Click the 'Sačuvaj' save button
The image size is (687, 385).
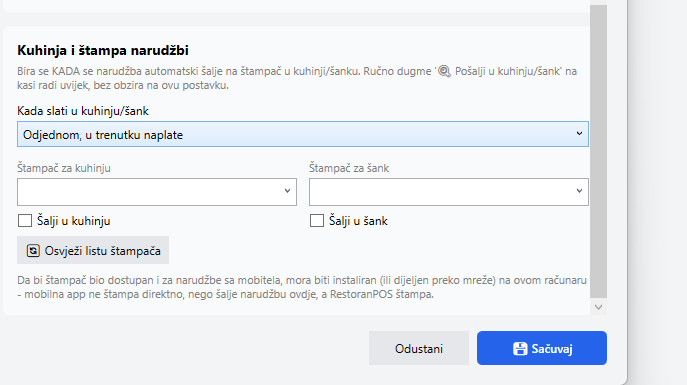tap(542, 348)
